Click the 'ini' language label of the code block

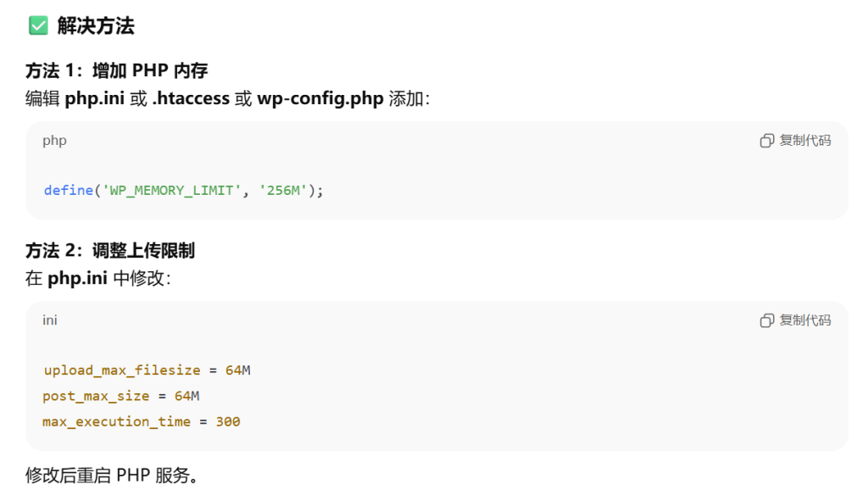[50, 320]
